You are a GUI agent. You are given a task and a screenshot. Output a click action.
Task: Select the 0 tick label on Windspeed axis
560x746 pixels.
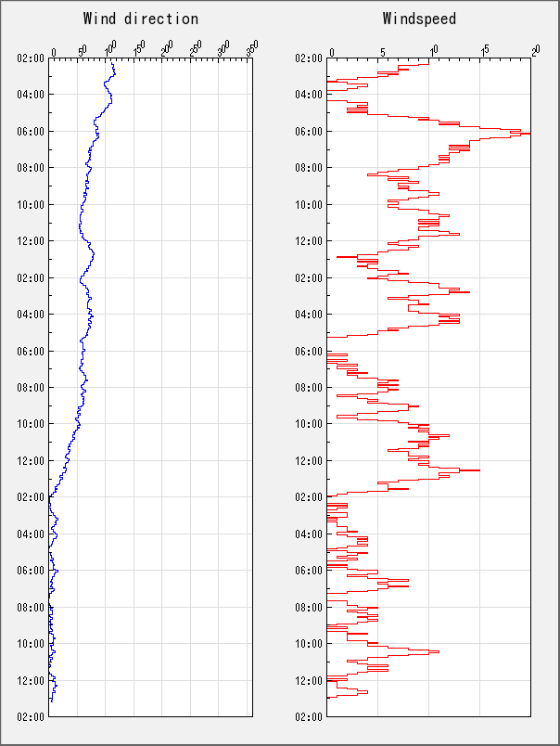tap(332, 50)
